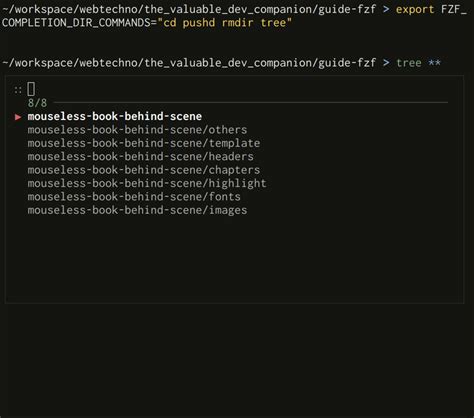The image size is (474, 418).
Task: Click the 'tree **' command text
Action: (418, 63)
